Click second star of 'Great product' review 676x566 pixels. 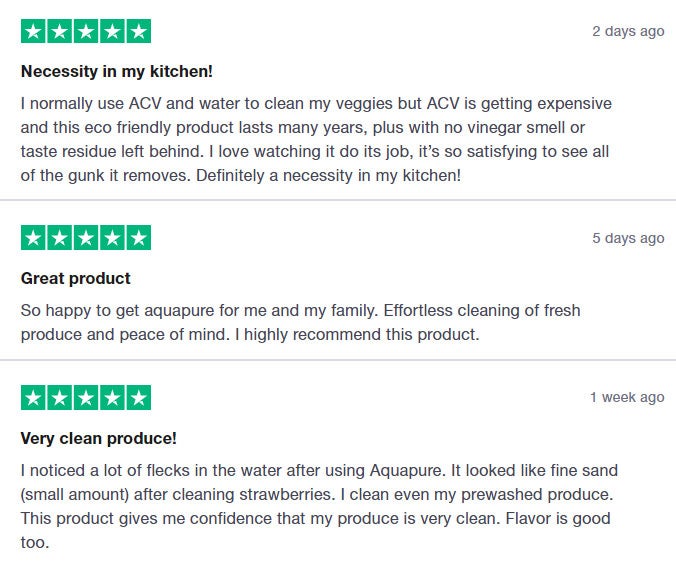click(59, 238)
